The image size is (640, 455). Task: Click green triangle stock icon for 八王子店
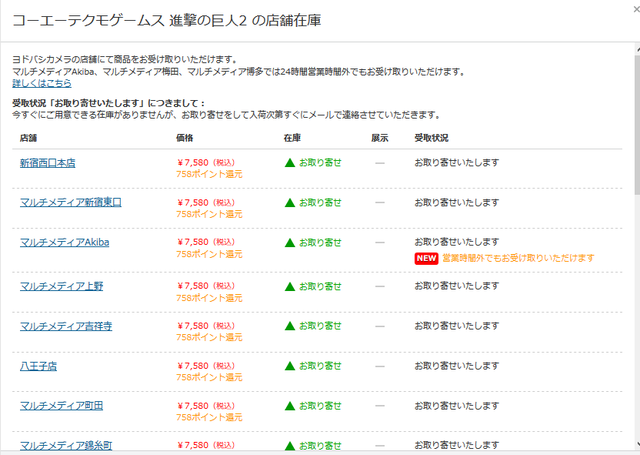point(290,366)
